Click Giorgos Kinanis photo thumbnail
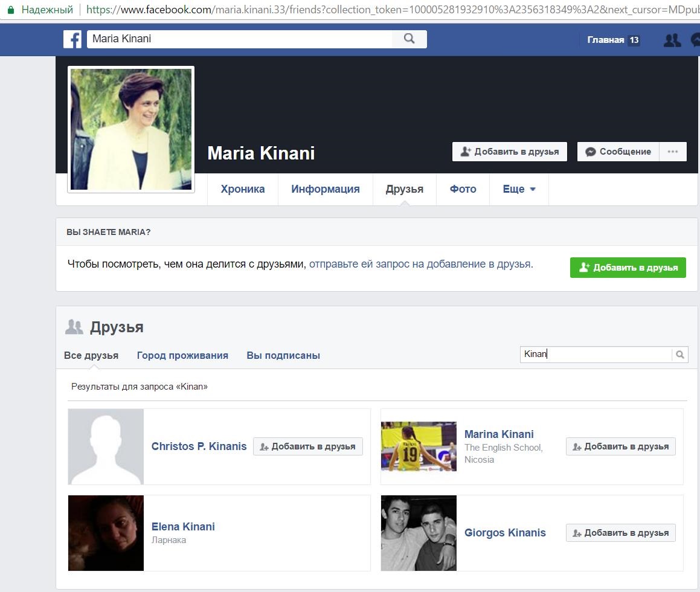The image size is (700, 592). [x=419, y=533]
